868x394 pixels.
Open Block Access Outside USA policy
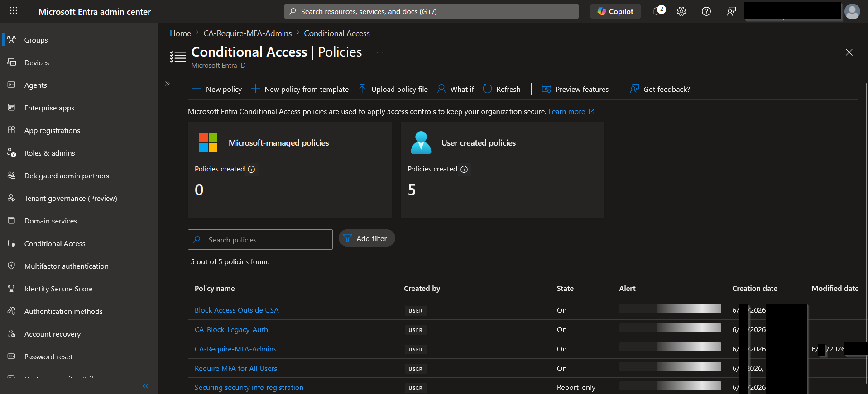tap(237, 310)
